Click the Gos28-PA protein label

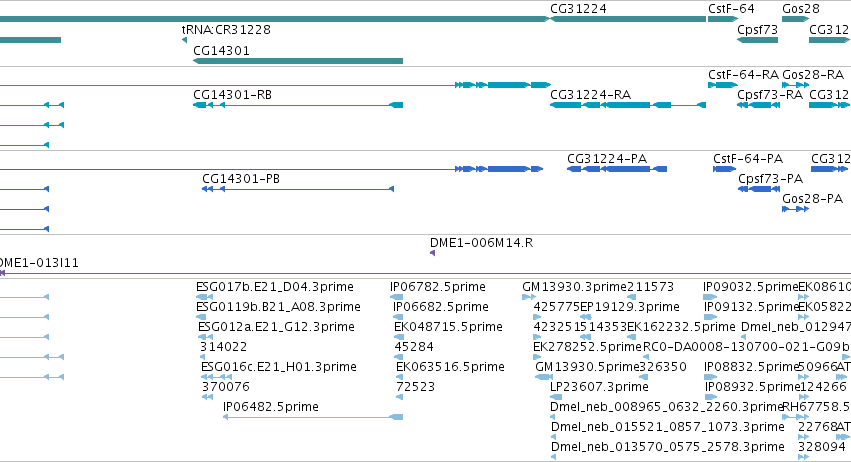point(812,199)
